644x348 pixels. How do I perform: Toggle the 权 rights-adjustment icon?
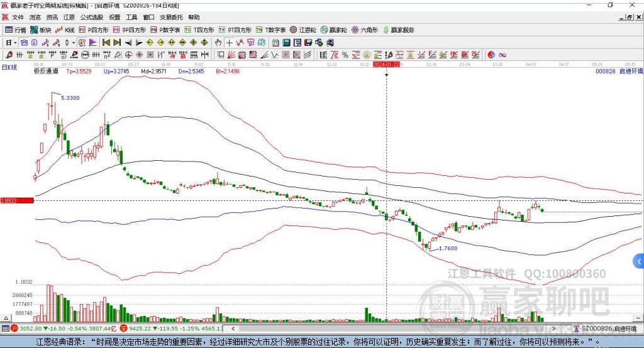point(82,43)
